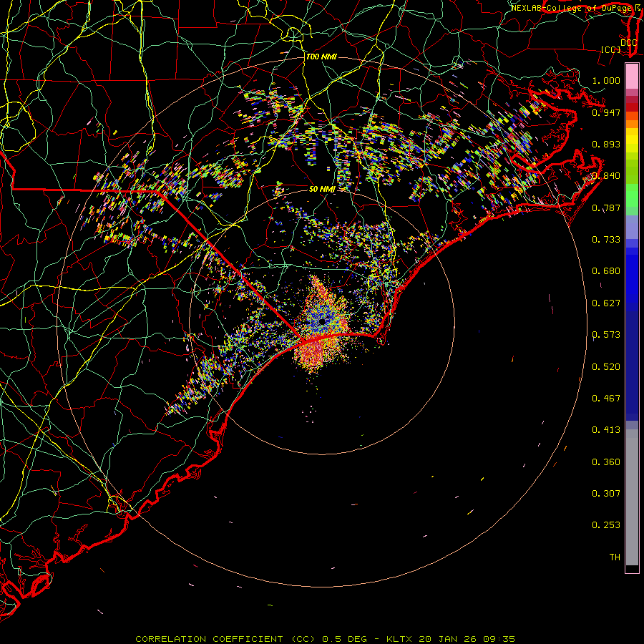Select the 0.840 scale value
644x644 pixels.
(x=606, y=175)
